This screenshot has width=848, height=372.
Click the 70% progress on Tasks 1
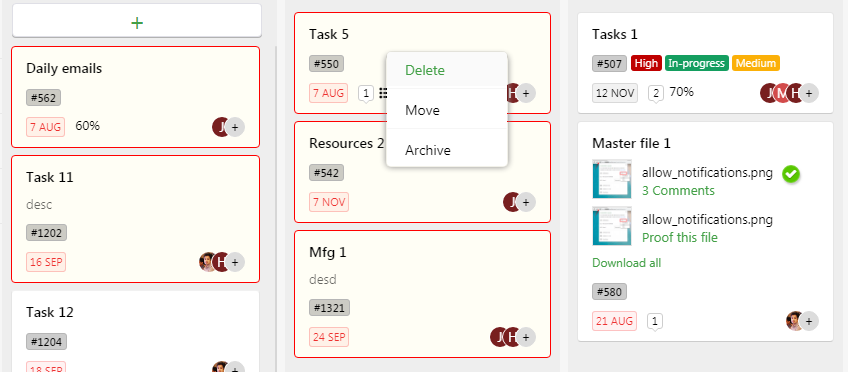pos(681,92)
